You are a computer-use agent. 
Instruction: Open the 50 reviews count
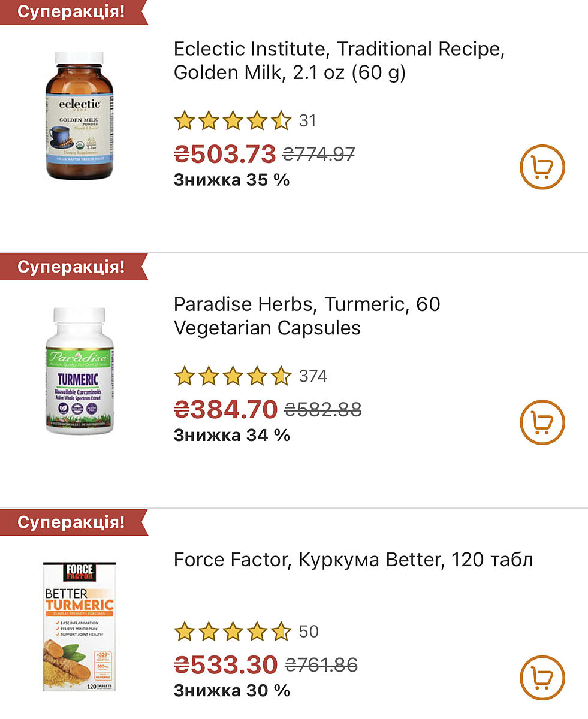(309, 632)
